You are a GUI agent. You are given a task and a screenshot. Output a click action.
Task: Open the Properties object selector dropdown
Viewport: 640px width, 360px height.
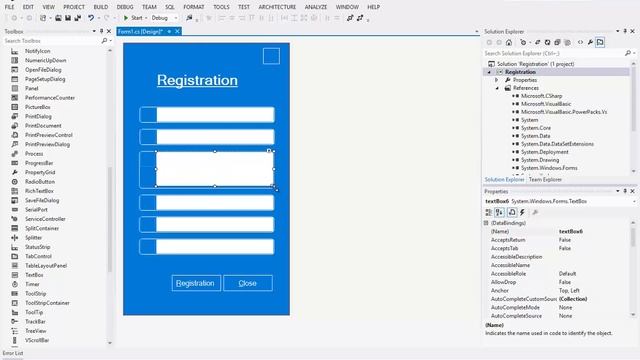coord(634,202)
